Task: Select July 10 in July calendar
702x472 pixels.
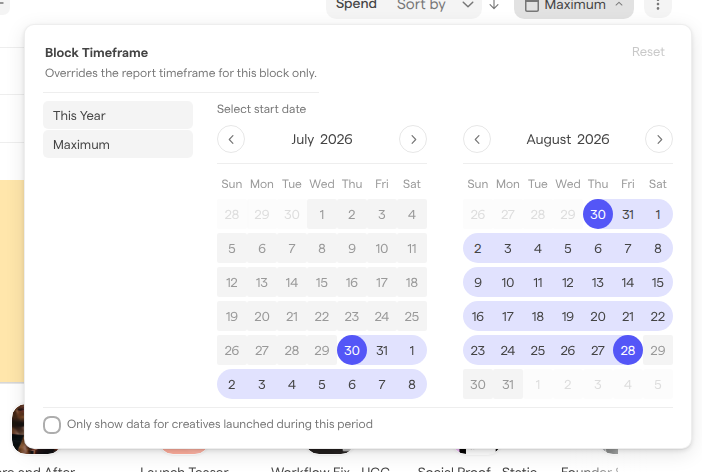Action: (382, 249)
